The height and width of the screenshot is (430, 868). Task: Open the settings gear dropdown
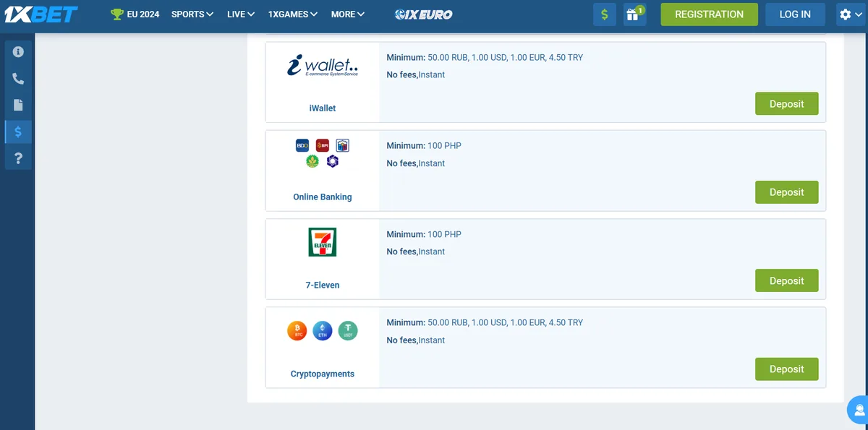851,14
